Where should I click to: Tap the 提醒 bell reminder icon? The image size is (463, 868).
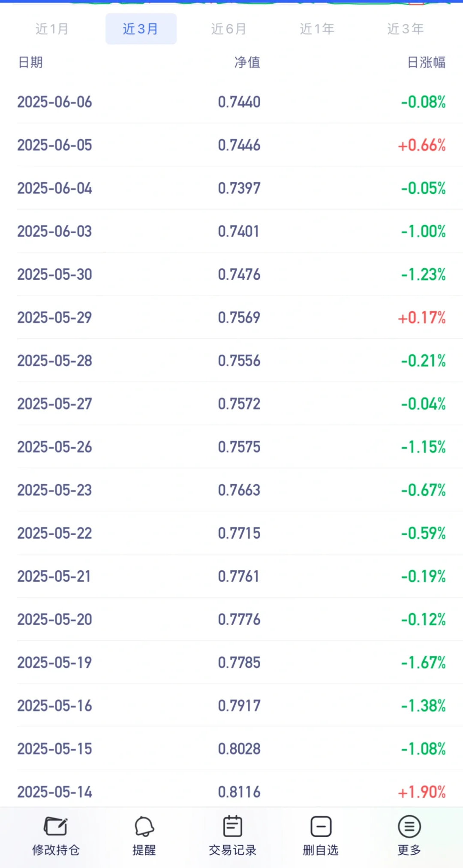[144, 836]
